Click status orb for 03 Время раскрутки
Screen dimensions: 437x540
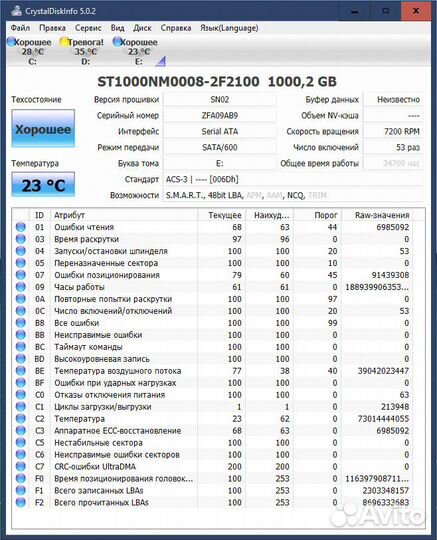coord(21,239)
